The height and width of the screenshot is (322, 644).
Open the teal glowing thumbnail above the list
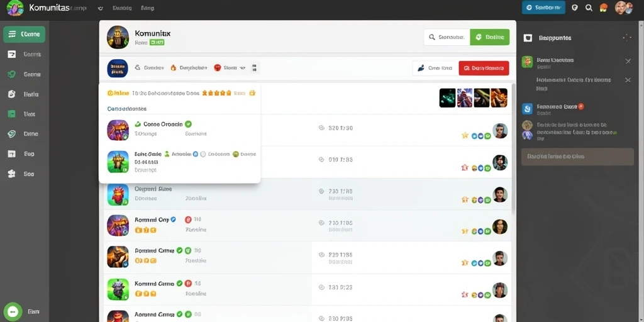click(x=447, y=97)
